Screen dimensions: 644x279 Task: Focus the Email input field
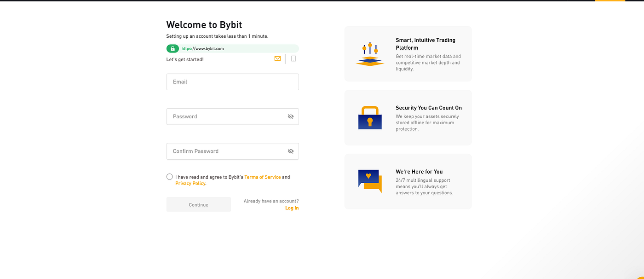[x=232, y=82]
